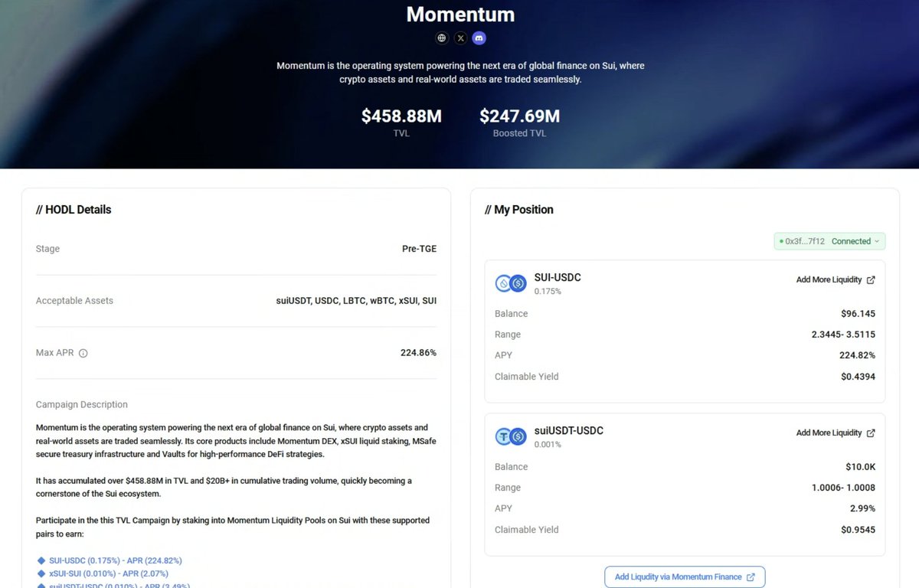
Task: Click suiUSDT-USDC range 1.0006- 1.0008
Action: [843, 488]
